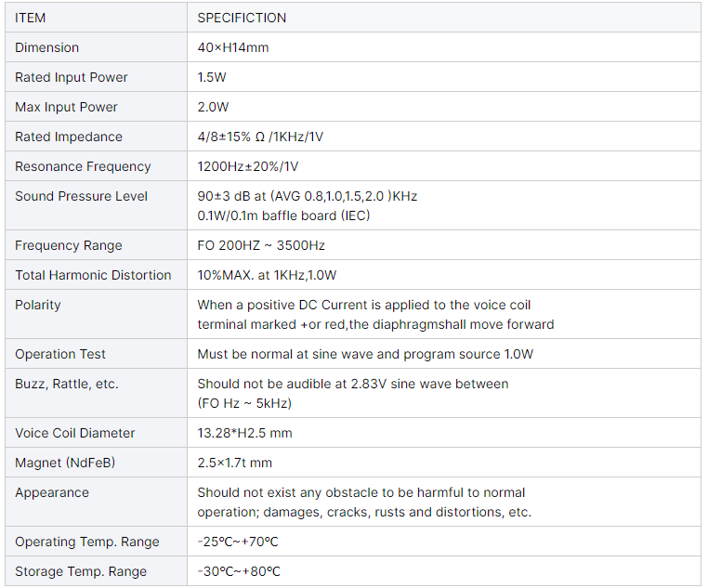Click the 2.0W max input power value
This screenshot has height=588, width=708.
[x=213, y=107]
